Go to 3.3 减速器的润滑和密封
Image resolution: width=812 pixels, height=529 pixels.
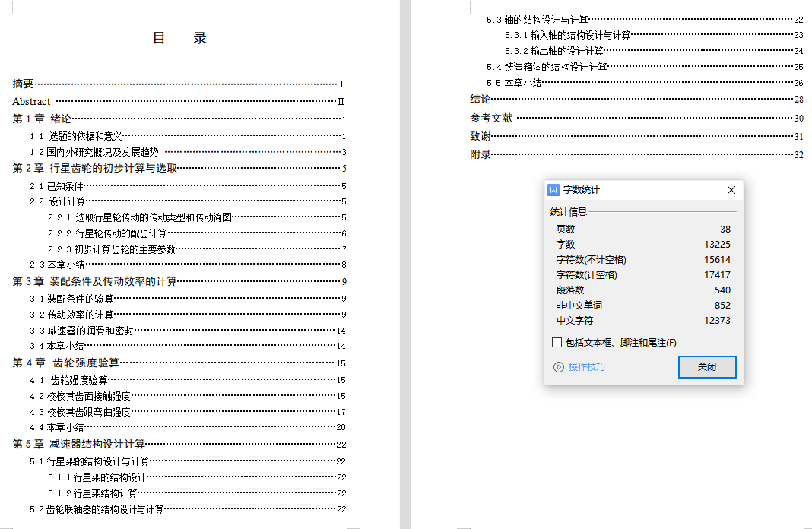point(81,331)
